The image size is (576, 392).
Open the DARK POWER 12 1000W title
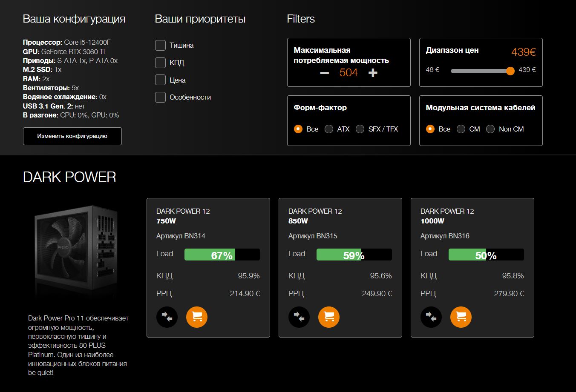[x=447, y=216]
